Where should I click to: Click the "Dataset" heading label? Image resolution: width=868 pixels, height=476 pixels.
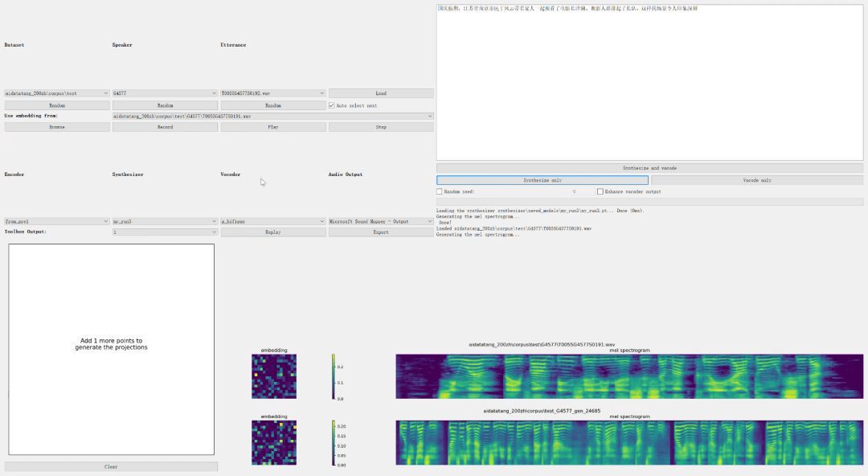[14, 44]
